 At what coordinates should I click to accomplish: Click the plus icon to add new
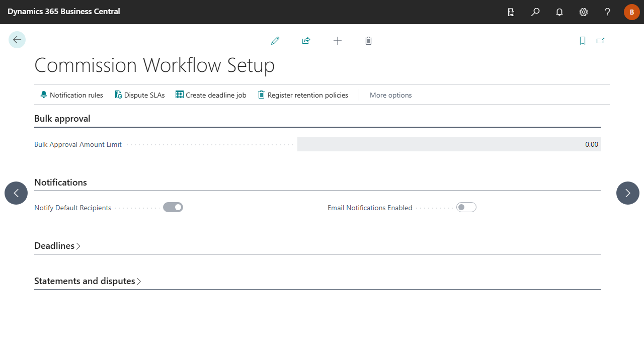coord(338,41)
